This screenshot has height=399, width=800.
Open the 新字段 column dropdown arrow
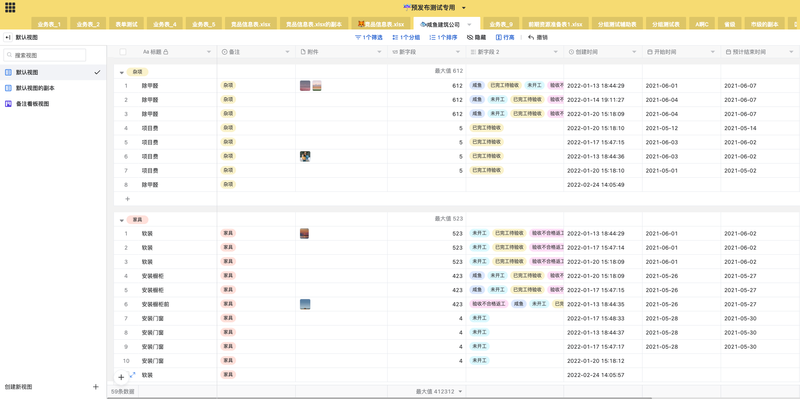pyautogui.click(x=457, y=52)
